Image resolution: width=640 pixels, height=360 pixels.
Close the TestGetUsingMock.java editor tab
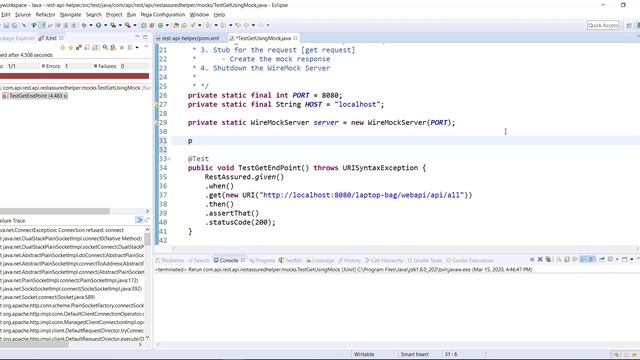pos(295,38)
